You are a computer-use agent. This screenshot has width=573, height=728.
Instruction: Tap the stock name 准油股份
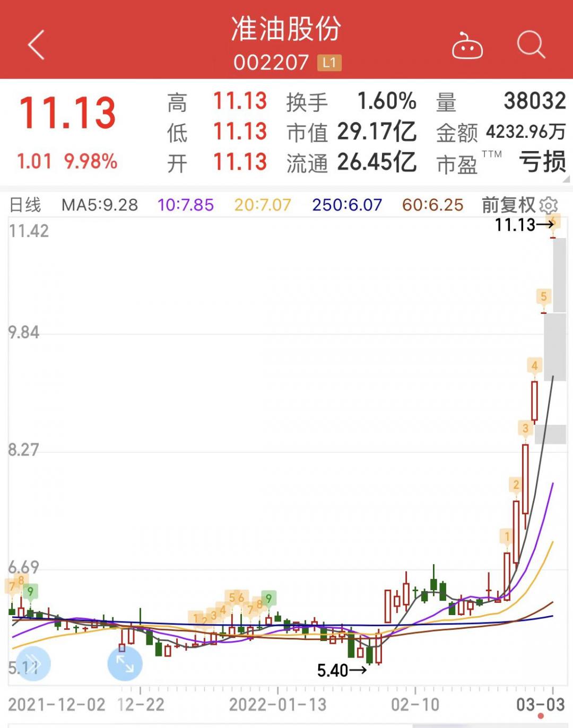click(286, 29)
